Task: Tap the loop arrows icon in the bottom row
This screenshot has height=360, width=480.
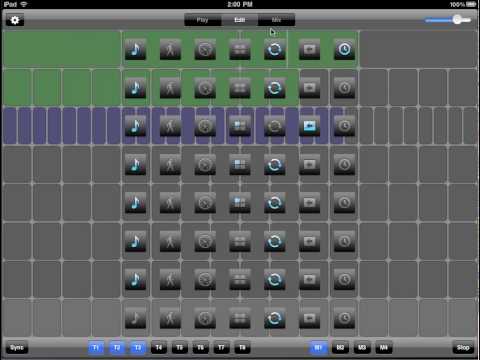Action: pos(275,318)
